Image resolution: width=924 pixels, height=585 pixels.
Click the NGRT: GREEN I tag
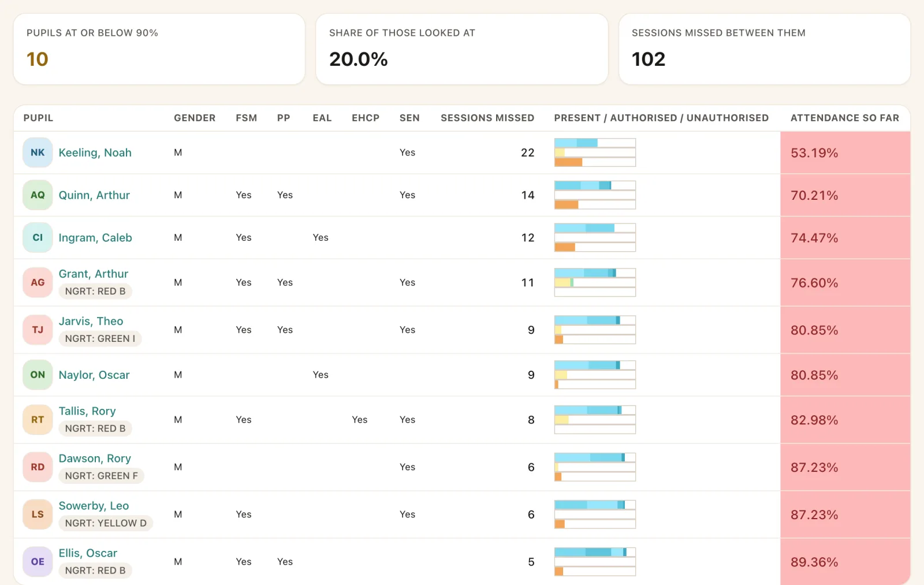coord(100,338)
